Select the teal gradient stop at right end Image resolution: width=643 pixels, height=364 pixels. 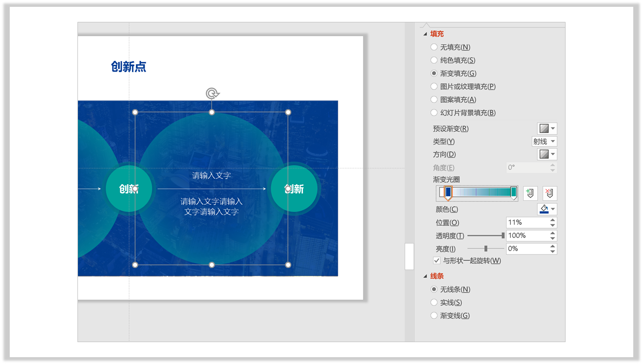tap(513, 193)
